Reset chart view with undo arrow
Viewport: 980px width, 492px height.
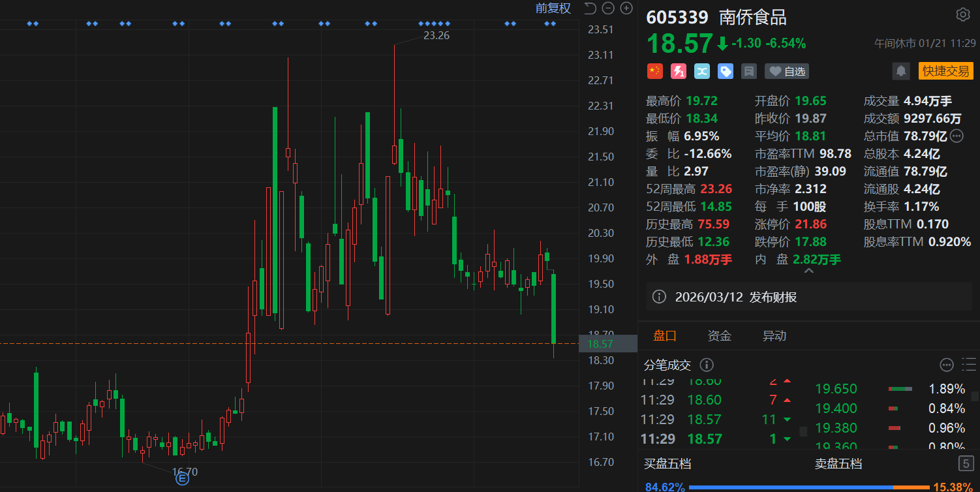[590, 8]
